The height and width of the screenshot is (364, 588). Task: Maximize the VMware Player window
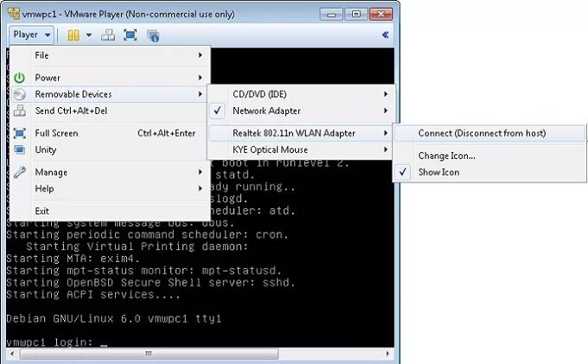click(356, 14)
